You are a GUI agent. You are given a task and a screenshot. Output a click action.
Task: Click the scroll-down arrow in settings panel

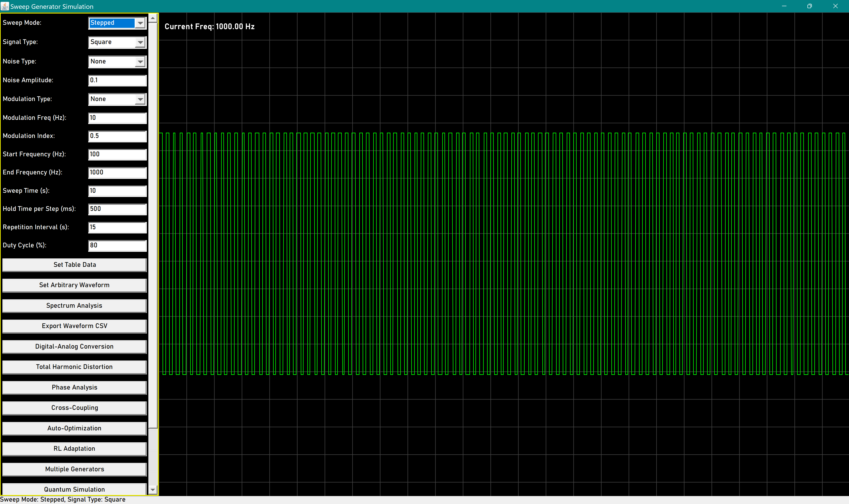tap(153, 489)
